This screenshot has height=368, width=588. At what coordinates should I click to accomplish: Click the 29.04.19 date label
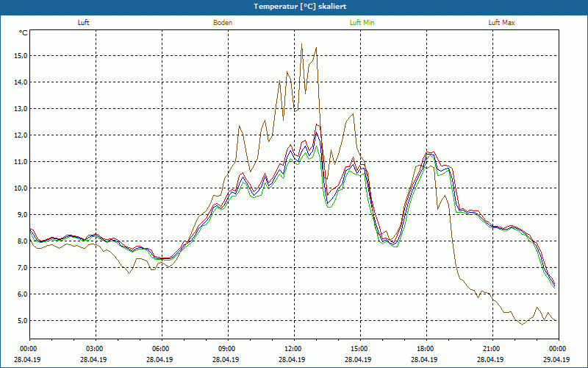pyautogui.click(x=557, y=360)
